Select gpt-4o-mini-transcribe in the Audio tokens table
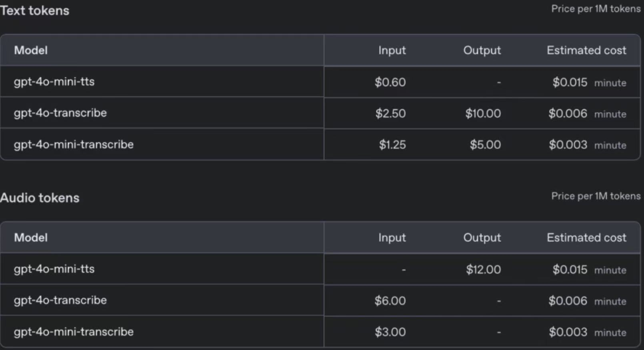The image size is (644, 350). click(74, 332)
